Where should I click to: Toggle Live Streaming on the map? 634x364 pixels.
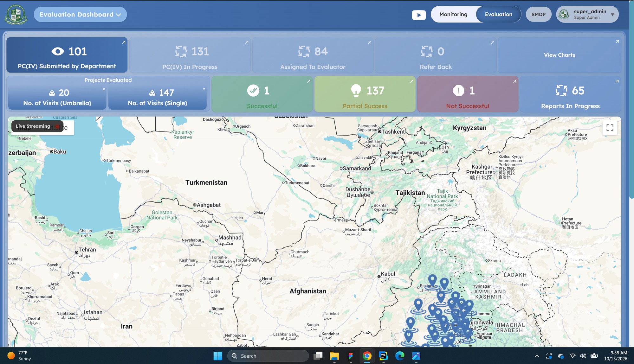click(x=37, y=126)
